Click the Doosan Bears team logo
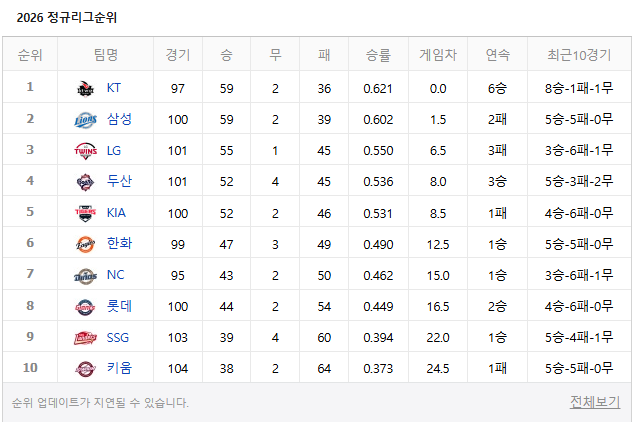Screen dimensions: 640x422 85,182
